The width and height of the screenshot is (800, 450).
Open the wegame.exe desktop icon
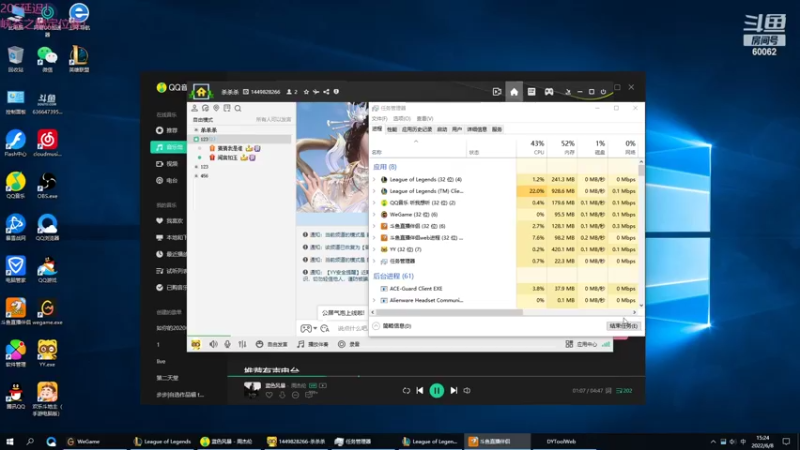point(47,312)
